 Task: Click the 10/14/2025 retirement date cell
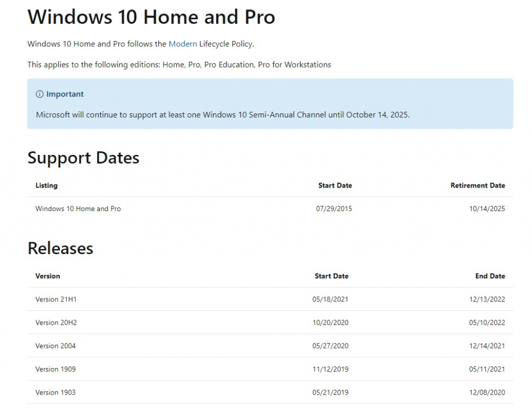coord(487,209)
